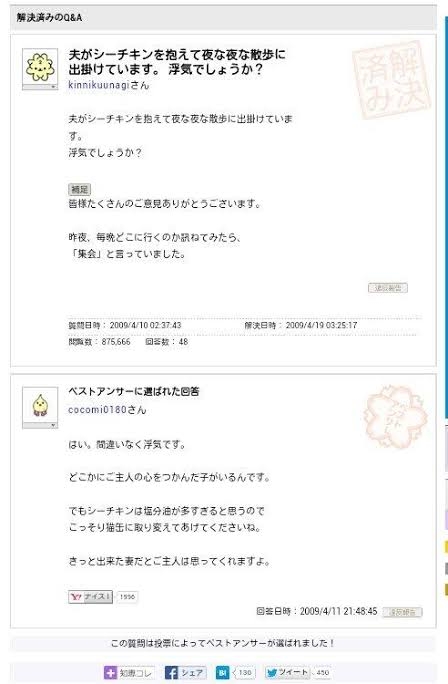448x684 pixels.
Task: Share via the Facebook シェア button
Action: pos(185,672)
